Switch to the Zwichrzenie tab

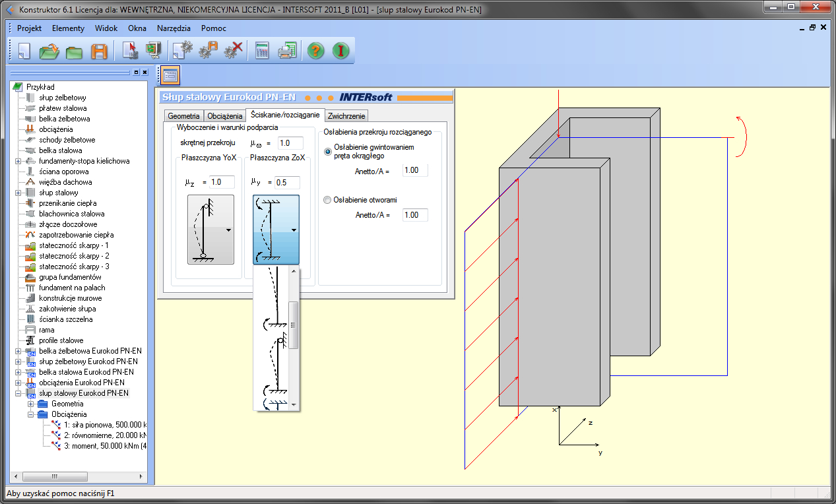click(346, 116)
